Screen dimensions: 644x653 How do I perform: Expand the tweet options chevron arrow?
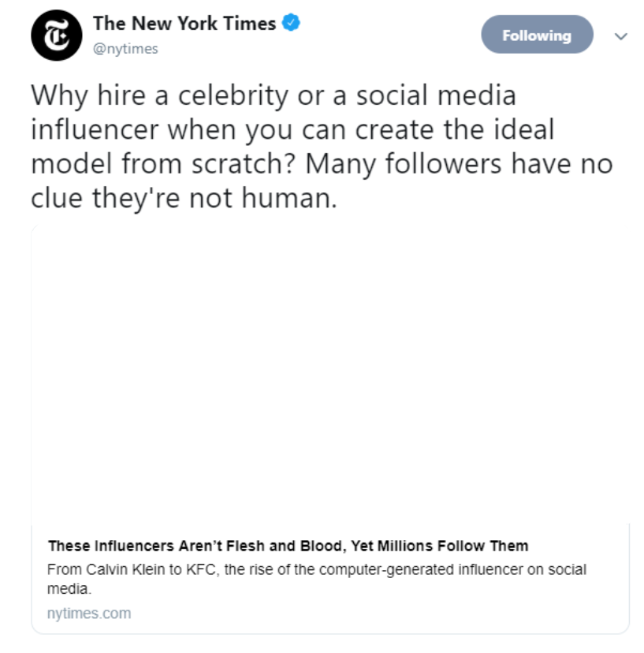click(x=620, y=36)
